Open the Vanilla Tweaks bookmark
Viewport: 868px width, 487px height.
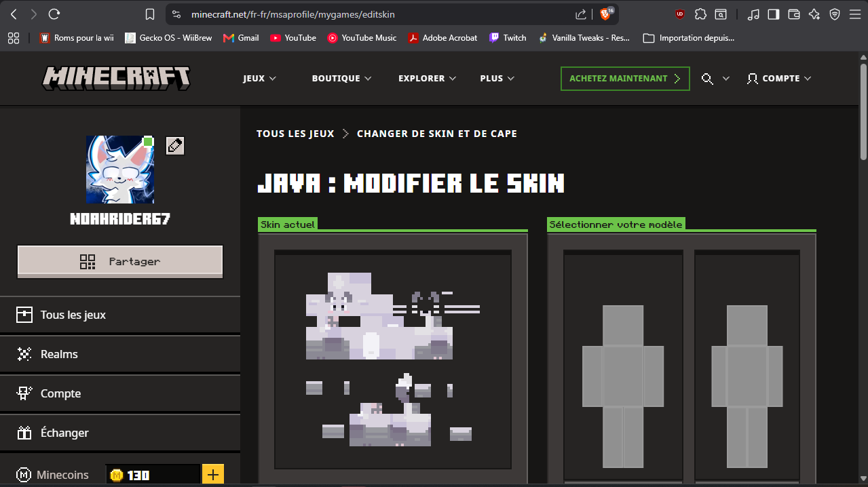coord(584,38)
